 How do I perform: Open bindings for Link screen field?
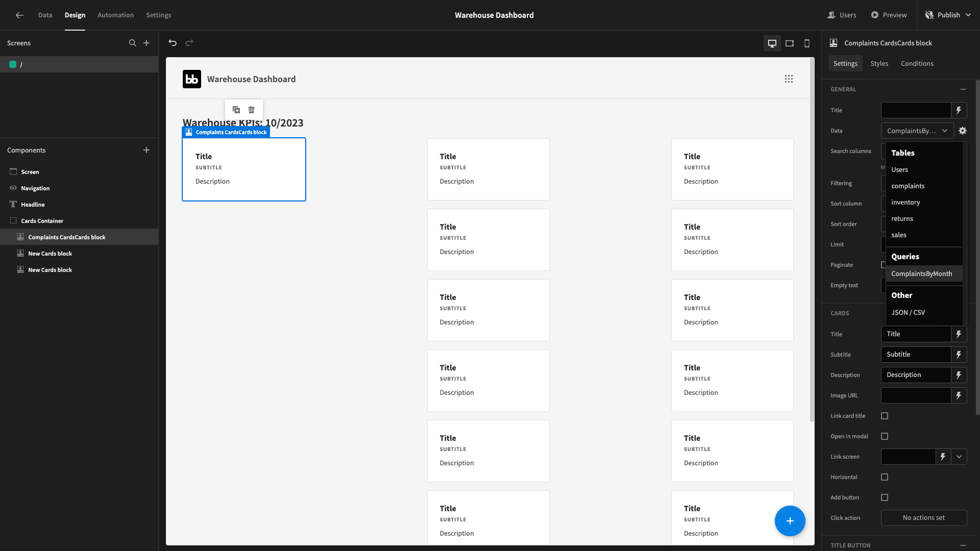pyautogui.click(x=943, y=457)
